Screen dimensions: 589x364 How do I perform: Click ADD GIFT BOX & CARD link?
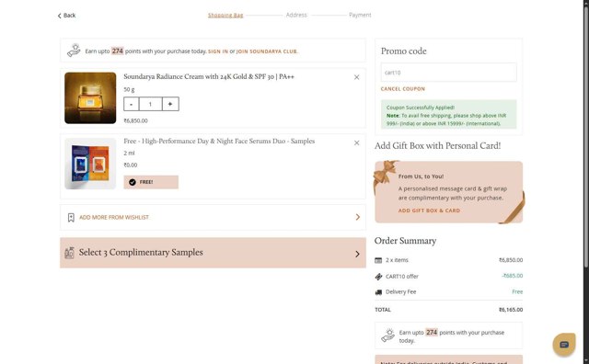pyautogui.click(x=429, y=210)
